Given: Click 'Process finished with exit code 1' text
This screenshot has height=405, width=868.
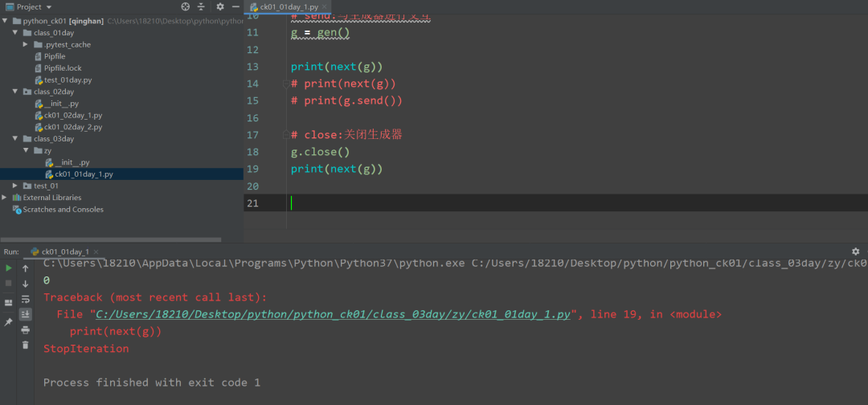Looking at the screenshot, I should [x=152, y=382].
